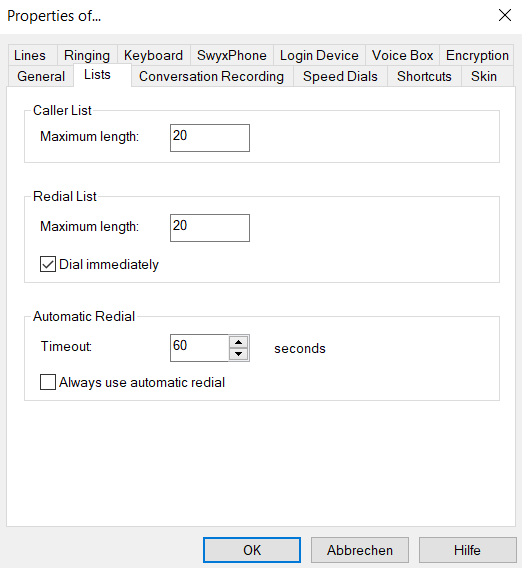Open the Conversation Recording tab

[x=212, y=76]
